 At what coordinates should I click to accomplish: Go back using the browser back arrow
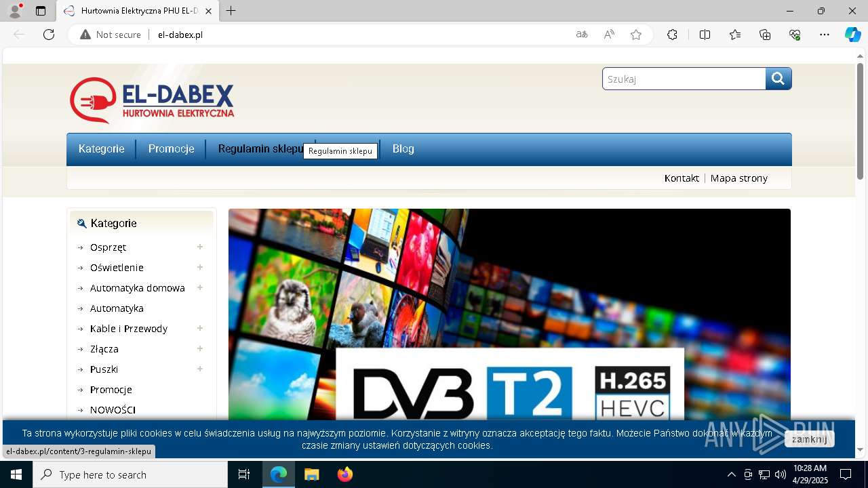click(19, 35)
